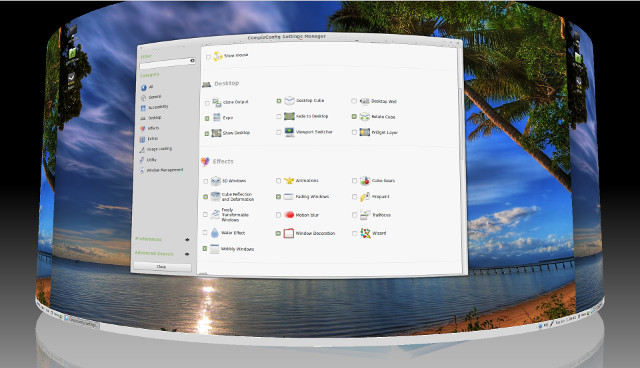Select the Extras category in sidebar
Screen dimensions: 640x368
[149, 139]
